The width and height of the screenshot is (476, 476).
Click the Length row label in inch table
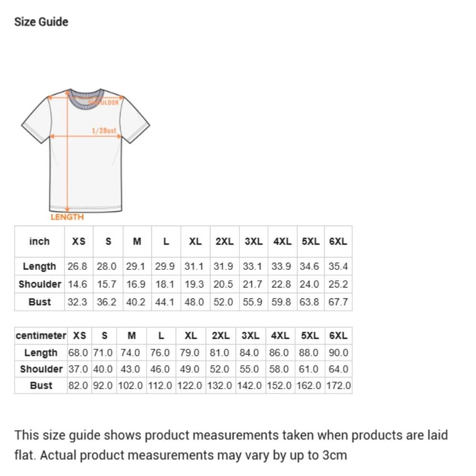pyautogui.click(x=40, y=266)
